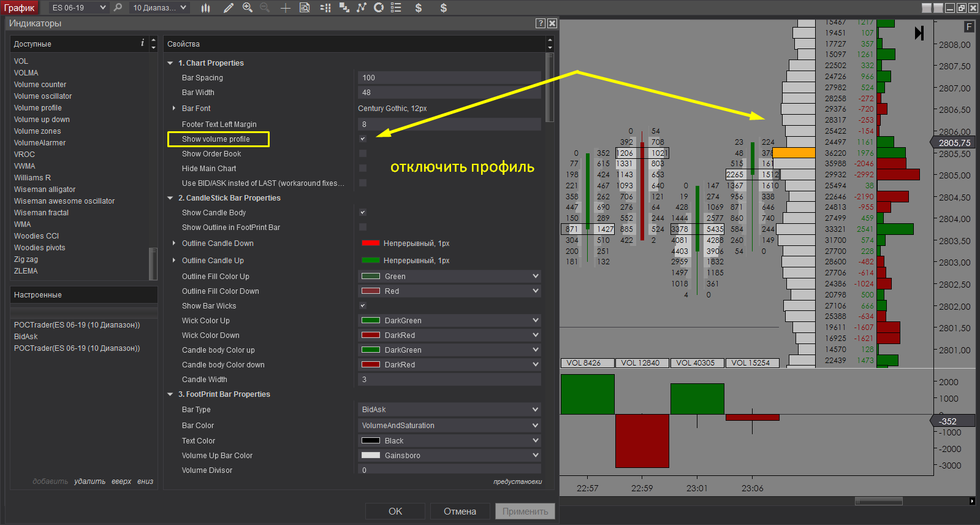
Task: Open the Bar Type BidAsk dropdown
Action: tap(449, 410)
